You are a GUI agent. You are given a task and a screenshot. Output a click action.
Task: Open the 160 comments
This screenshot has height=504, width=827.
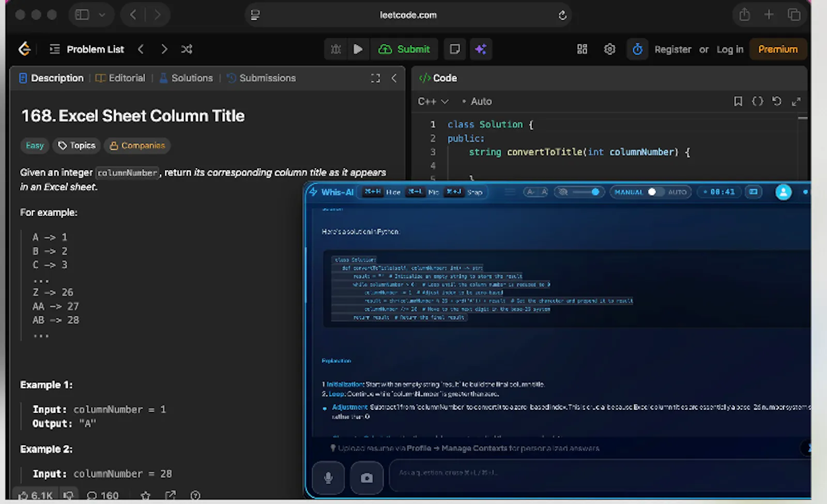pyautogui.click(x=103, y=495)
